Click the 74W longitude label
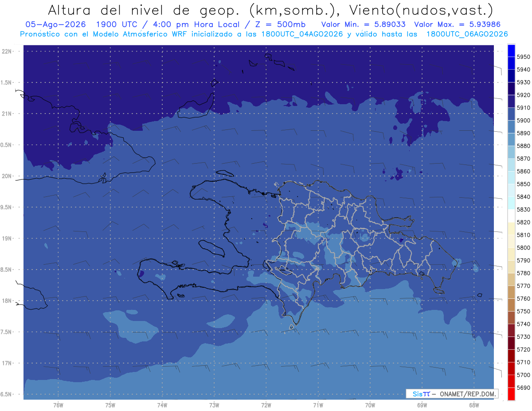Screen dimensions: 532x411 coord(162,405)
